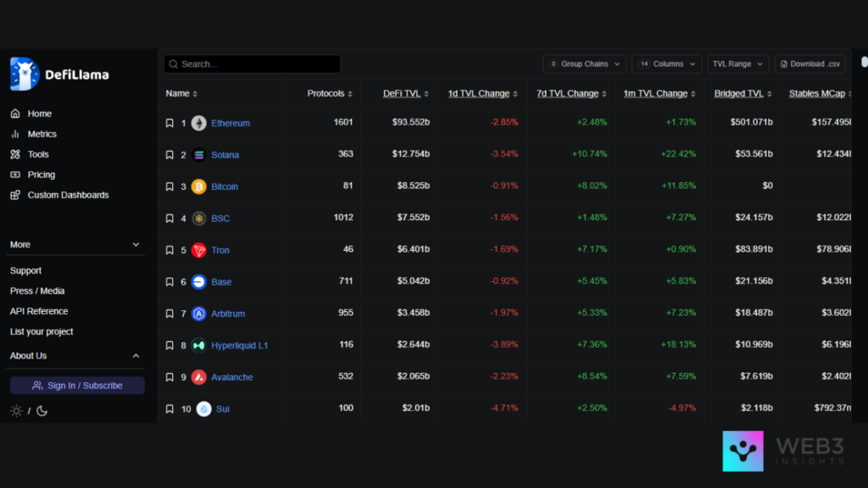868x488 pixels.
Task: Open the Columns dropdown
Action: [x=666, y=64]
